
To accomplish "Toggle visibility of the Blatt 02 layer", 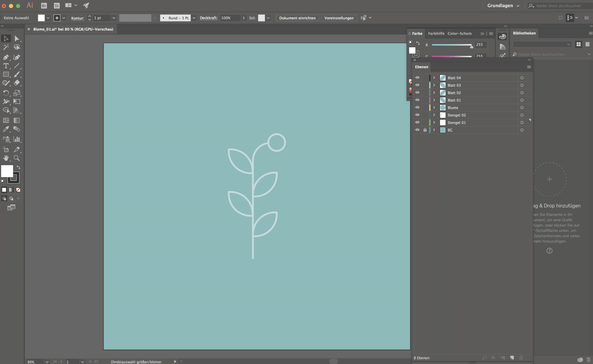I will pos(417,93).
